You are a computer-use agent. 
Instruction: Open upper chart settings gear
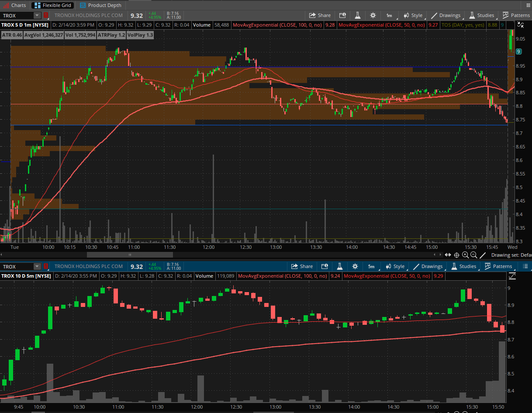click(x=373, y=15)
